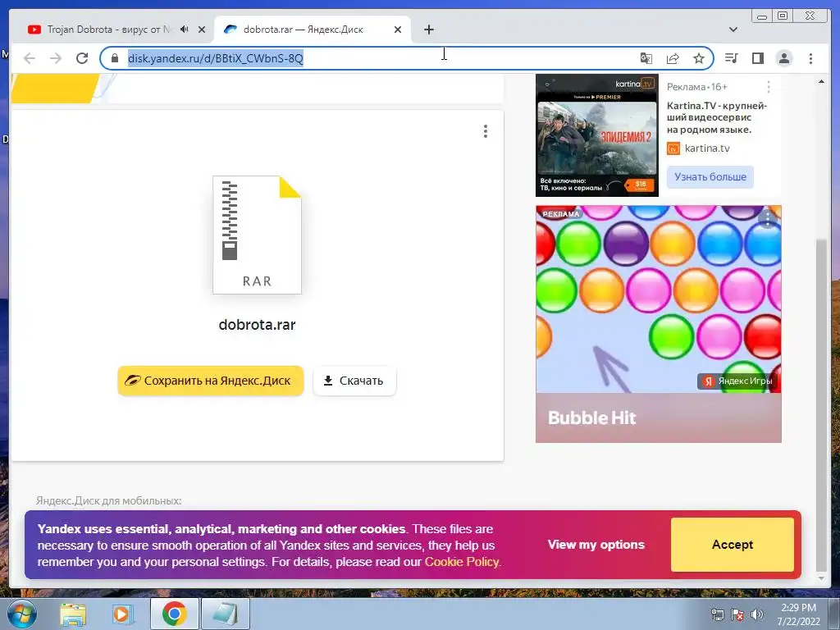This screenshot has height=630, width=840.
Task: Click the scrollbar up arrow
Action: (821, 81)
